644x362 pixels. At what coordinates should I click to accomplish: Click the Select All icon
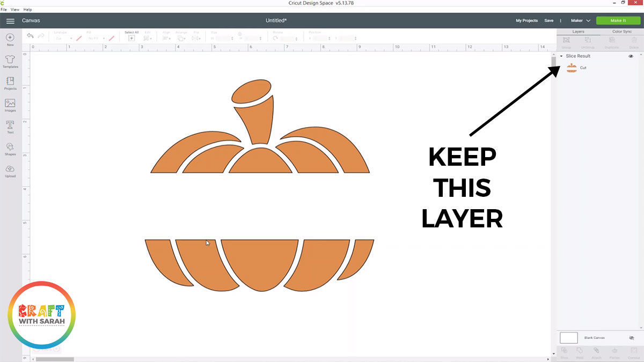pos(131,38)
